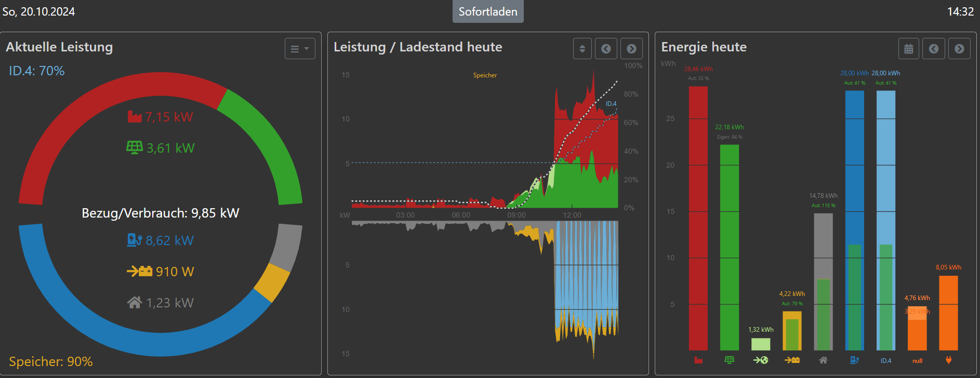Click the 09:00 time axis label

pyautogui.click(x=517, y=215)
